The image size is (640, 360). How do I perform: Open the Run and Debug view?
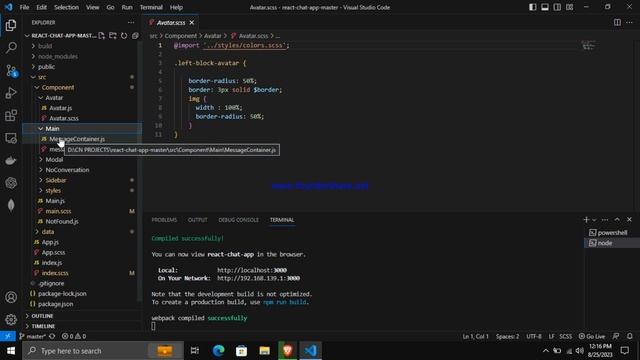(x=11, y=93)
